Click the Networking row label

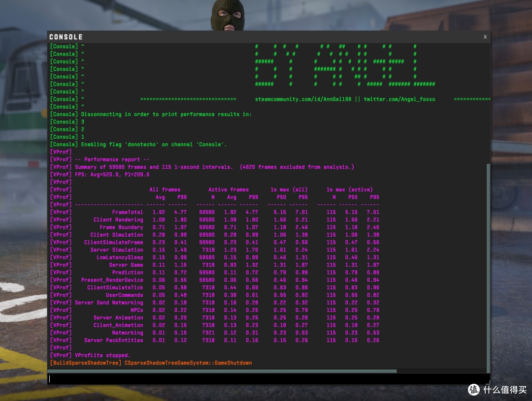pyautogui.click(x=128, y=333)
